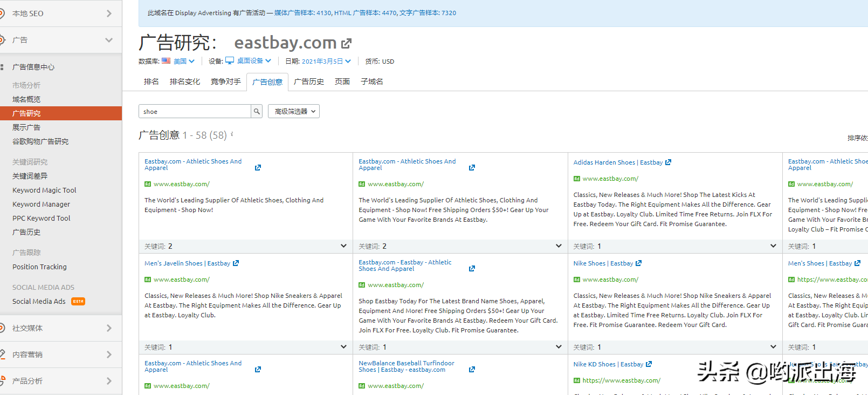Select the 广告创意 tab

click(x=267, y=82)
